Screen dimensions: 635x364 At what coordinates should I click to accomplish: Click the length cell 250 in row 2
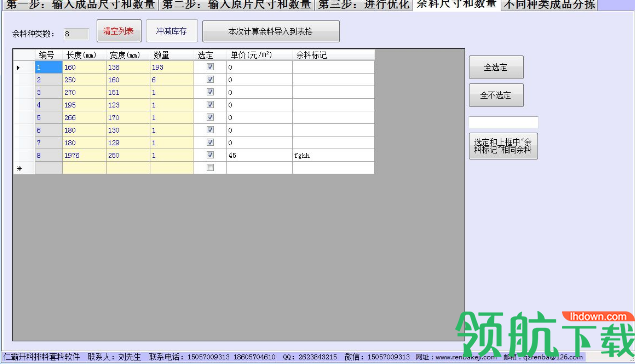[84, 80]
